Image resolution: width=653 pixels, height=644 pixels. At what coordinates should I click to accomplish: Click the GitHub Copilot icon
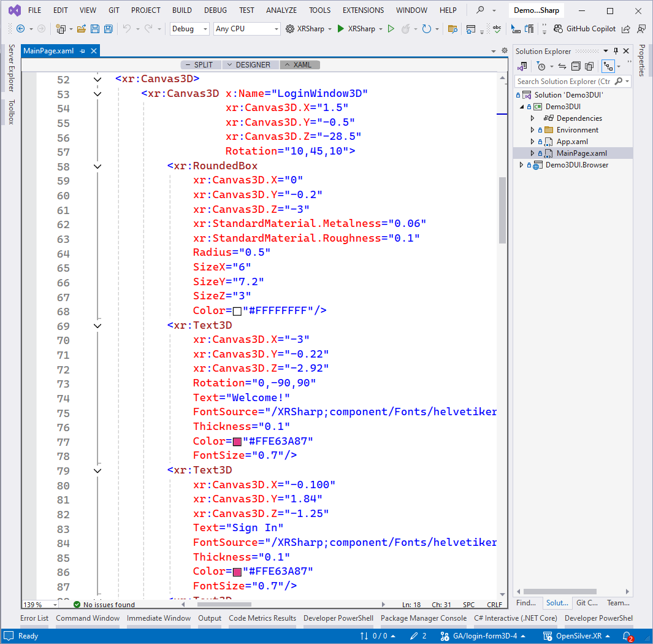pos(557,29)
